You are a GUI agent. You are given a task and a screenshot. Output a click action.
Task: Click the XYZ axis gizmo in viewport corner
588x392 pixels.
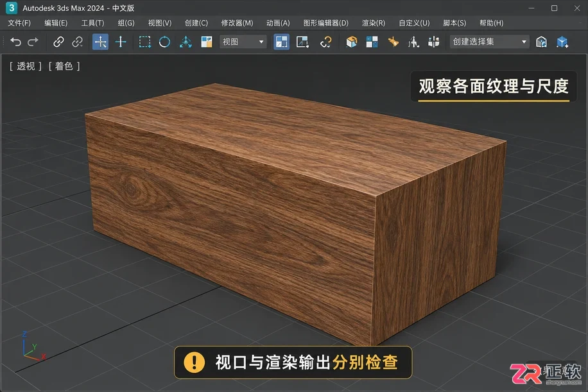click(33, 346)
